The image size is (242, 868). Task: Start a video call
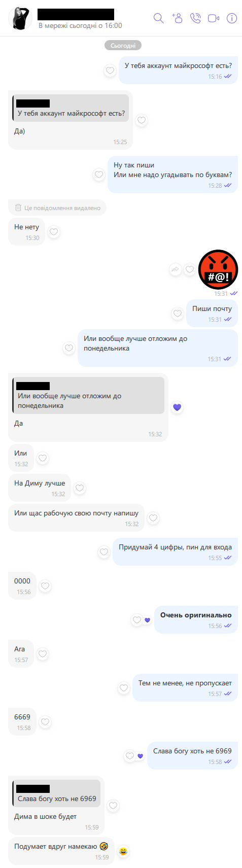(214, 18)
